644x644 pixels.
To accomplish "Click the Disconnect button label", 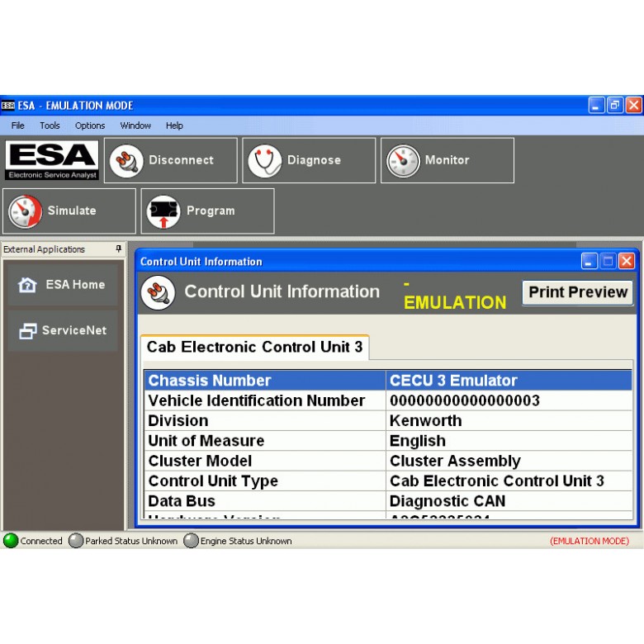I will 181,160.
